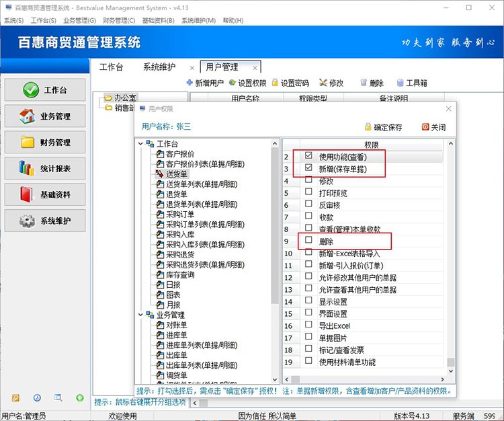Switch to the 系统维护 tab
This screenshot has width=504, height=421.
tap(159, 67)
